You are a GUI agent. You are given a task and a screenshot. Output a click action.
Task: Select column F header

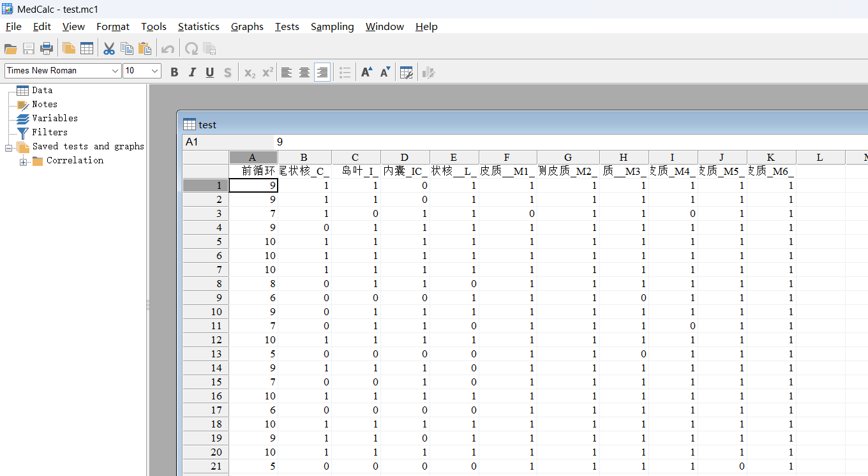tap(507, 158)
